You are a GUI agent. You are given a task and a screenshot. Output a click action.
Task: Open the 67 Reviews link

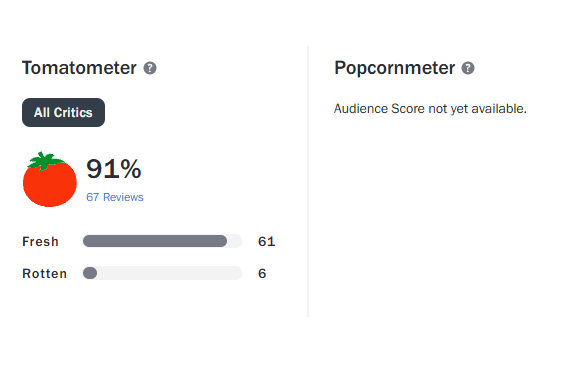click(115, 197)
